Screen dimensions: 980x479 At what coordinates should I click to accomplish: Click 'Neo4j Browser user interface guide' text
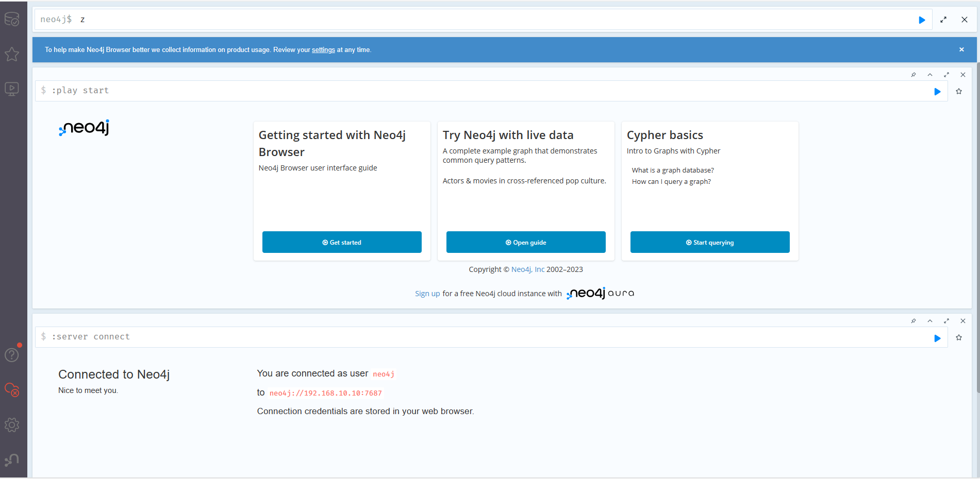pyautogui.click(x=318, y=168)
